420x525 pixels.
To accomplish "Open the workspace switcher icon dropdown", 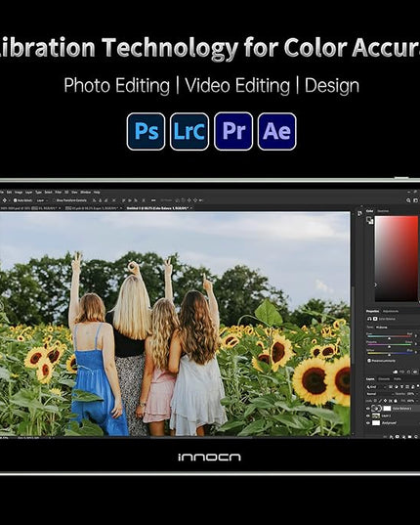I will click(x=416, y=200).
